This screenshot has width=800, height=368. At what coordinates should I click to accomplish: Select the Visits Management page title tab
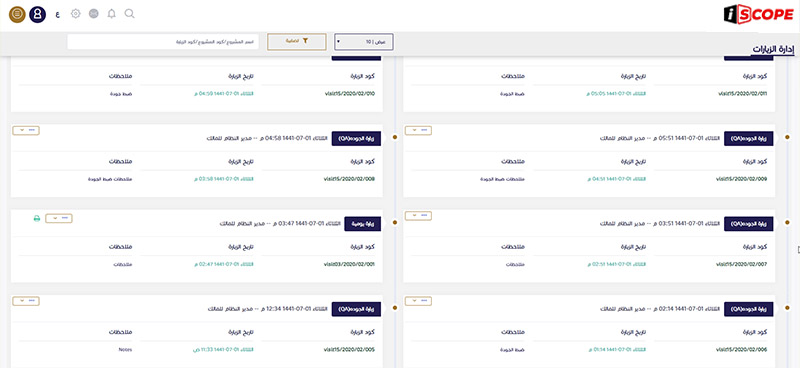pos(772,50)
